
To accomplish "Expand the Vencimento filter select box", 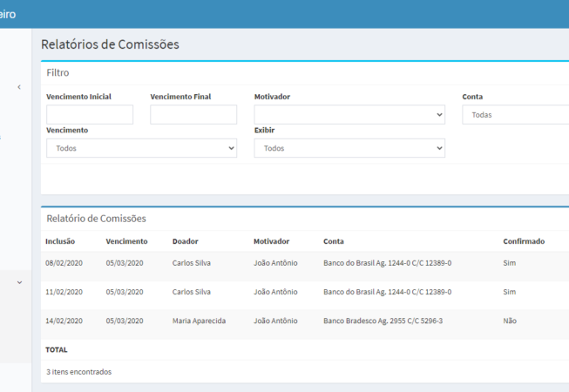I will pyautogui.click(x=141, y=148).
